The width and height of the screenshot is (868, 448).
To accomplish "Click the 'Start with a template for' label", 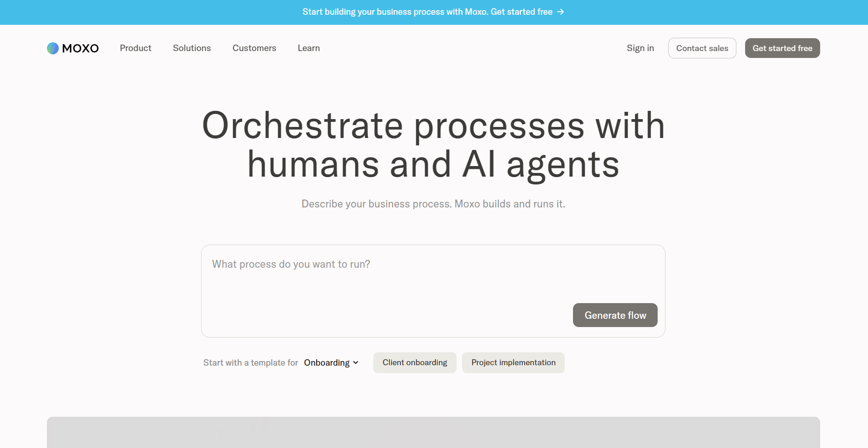I will coord(251,363).
